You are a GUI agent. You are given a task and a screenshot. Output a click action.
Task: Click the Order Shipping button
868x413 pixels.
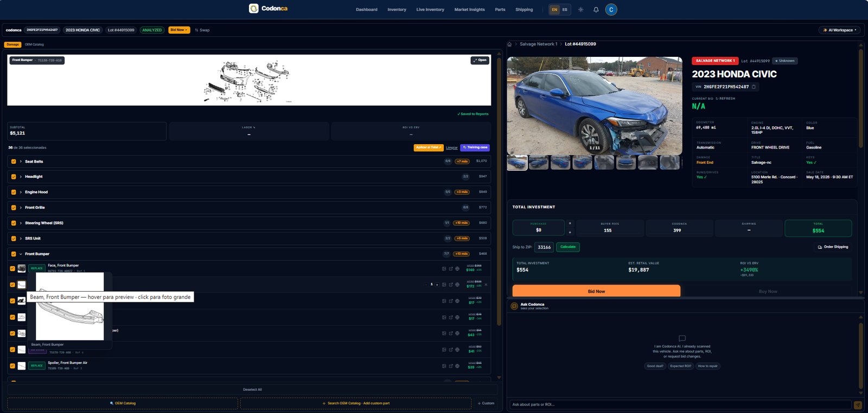[x=833, y=247]
